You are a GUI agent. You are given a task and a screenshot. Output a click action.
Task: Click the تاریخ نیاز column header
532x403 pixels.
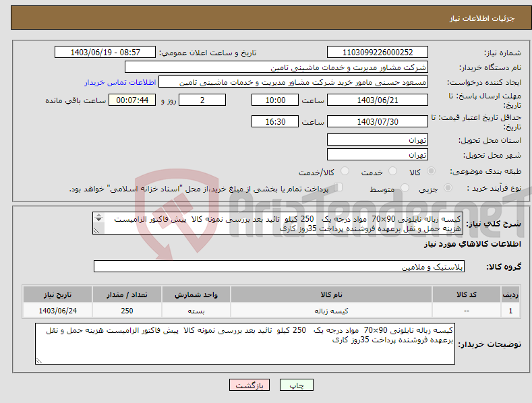pyautogui.click(x=58, y=294)
